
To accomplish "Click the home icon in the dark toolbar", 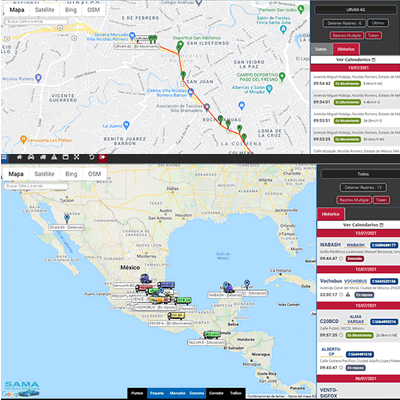I will coord(20,157).
